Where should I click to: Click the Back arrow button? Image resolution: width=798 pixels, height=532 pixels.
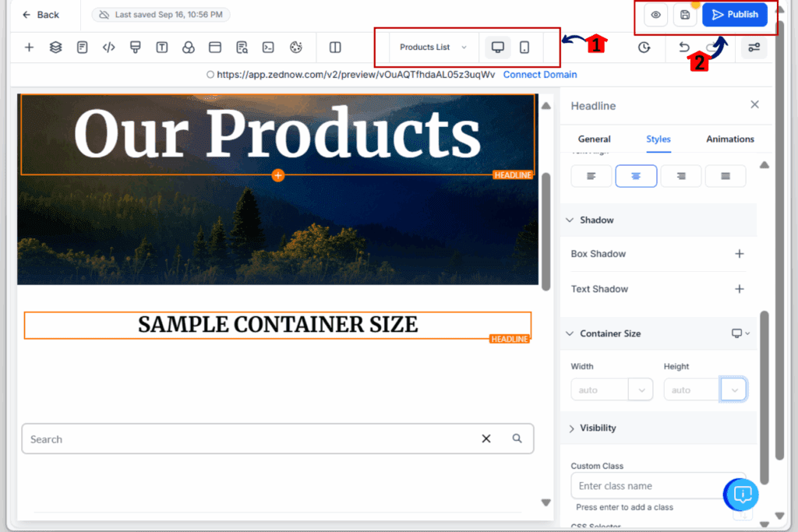tap(41, 15)
